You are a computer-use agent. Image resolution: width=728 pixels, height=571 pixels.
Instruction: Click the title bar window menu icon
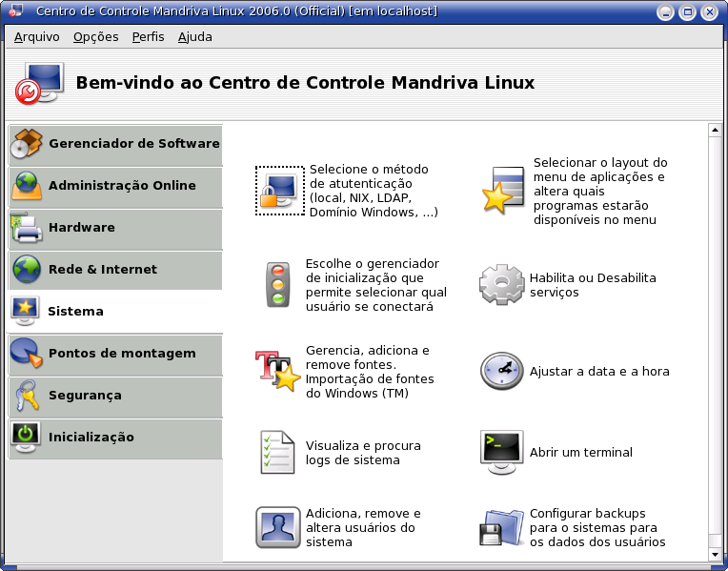point(16,10)
